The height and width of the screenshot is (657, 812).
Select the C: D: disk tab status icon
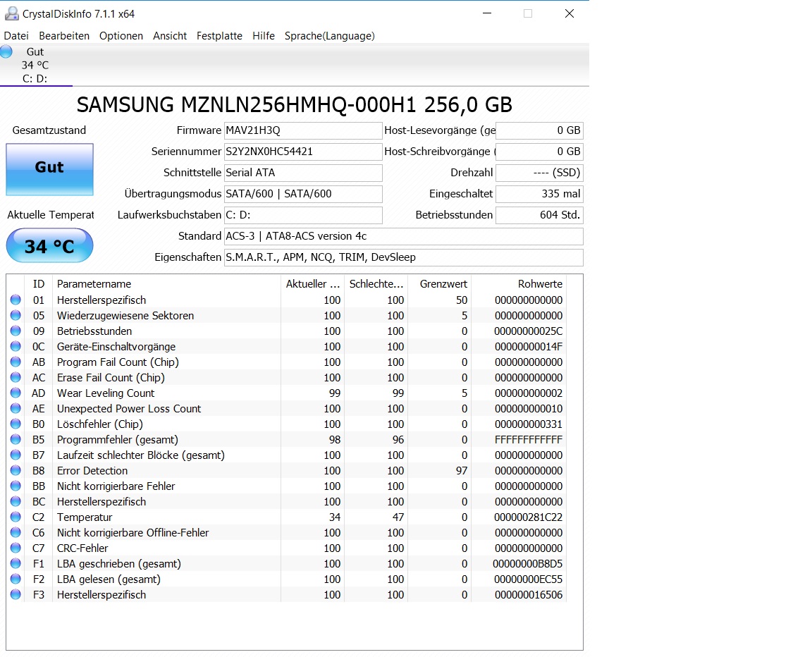point(6,51)
